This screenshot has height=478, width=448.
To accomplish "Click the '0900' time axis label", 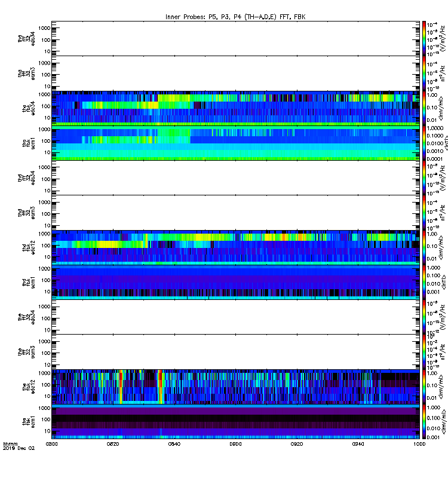I will 235,444.
